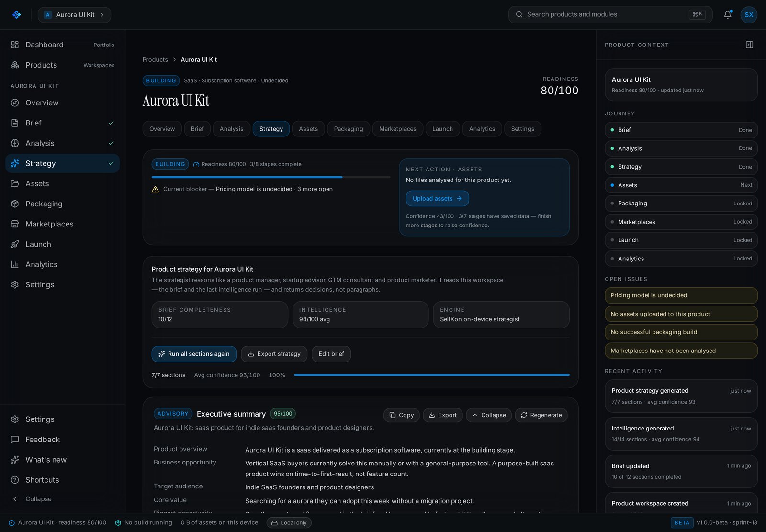Click the Dashboard sidebar icon
The width and height of the screenshot is (766, 532).
(15, 45)
